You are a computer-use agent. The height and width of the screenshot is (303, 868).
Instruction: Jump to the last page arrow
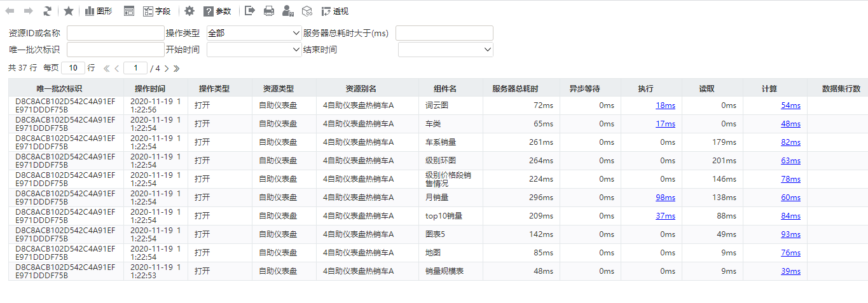(177, 68)
